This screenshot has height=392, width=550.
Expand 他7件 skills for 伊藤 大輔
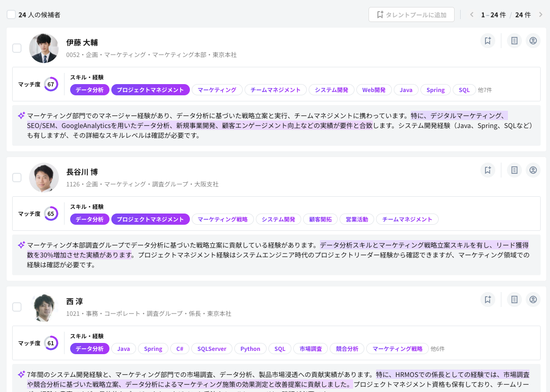pos(485,90)
